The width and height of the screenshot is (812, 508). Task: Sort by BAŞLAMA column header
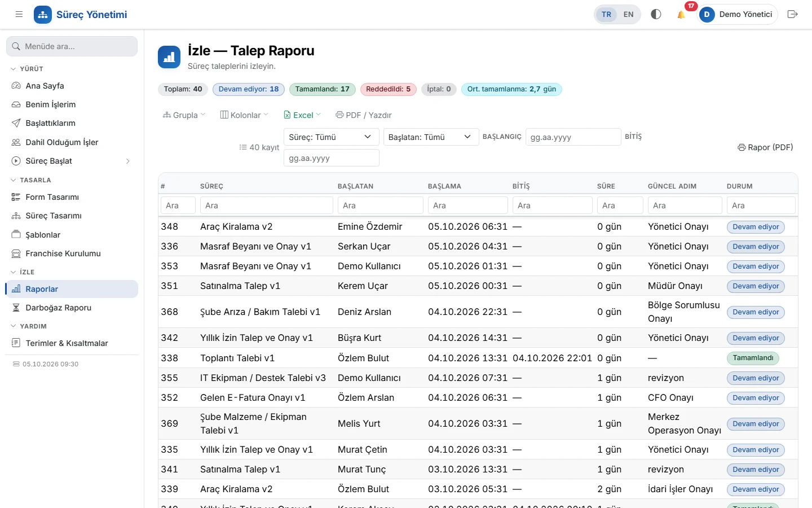point(444,186)
